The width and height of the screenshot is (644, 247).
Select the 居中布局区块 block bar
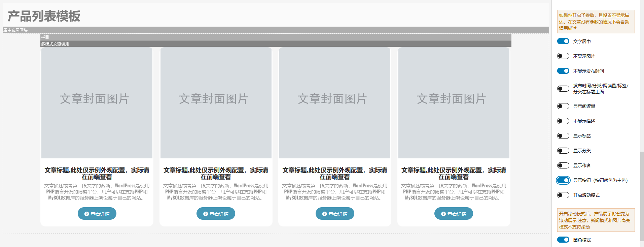(x=276, y=30)
